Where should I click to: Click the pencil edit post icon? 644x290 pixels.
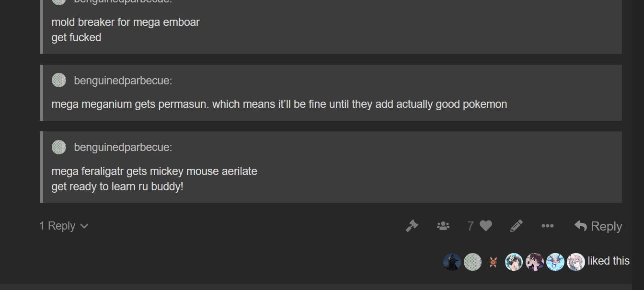click(516, 226)
